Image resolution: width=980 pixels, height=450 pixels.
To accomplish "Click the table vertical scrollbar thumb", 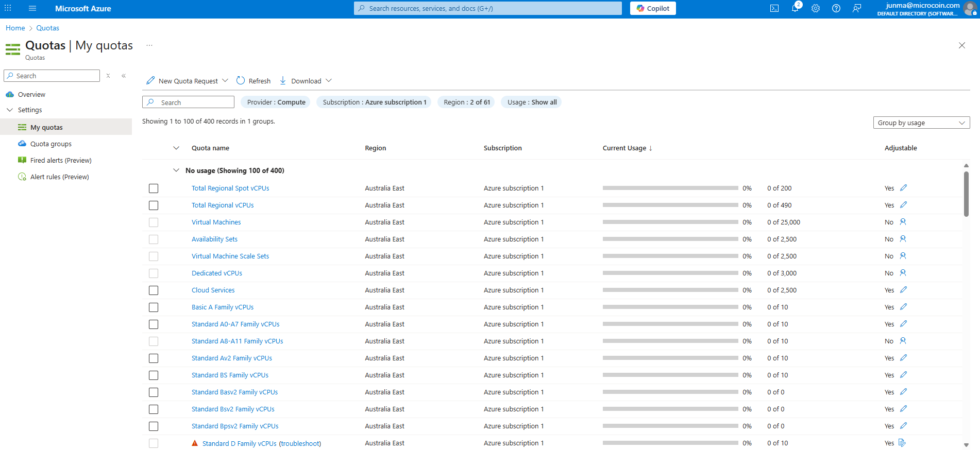I will pos(966,194).
